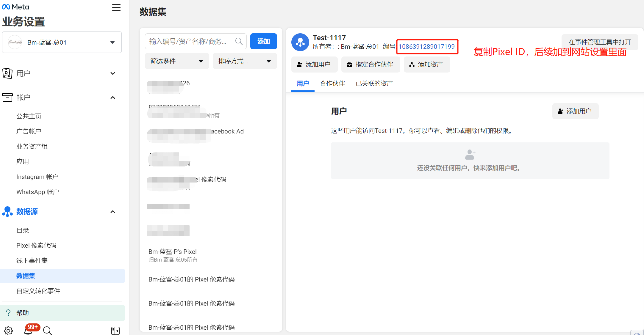Click the 数据源 sidebar label
Image resolution: width=644 pixels, height=335 pixels.
point(27,212)
